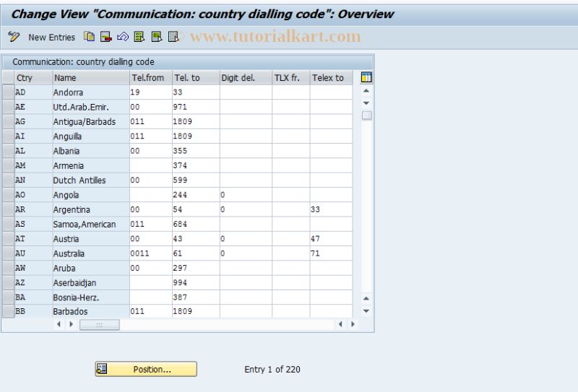Click the Tel. to field for Aserbaidjan
The height and width of the screenshot is (392, 578).
pyautogui.click(x=196, y=282)
